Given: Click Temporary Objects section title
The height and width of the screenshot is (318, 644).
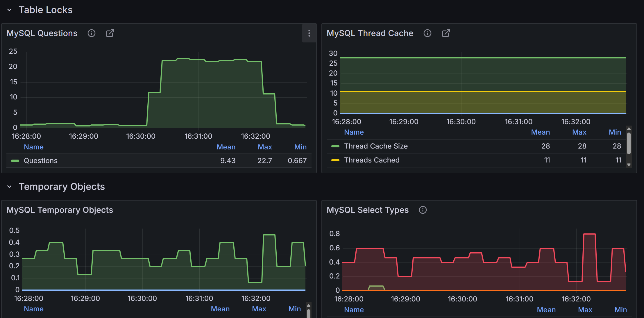Looking at the screenshot, I should tap(62, 187).
